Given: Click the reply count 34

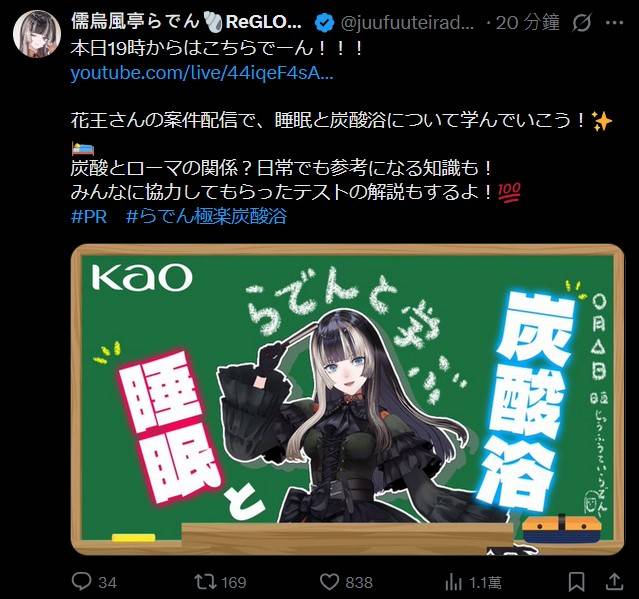Looking at the screenshot, I should point(108,583).
